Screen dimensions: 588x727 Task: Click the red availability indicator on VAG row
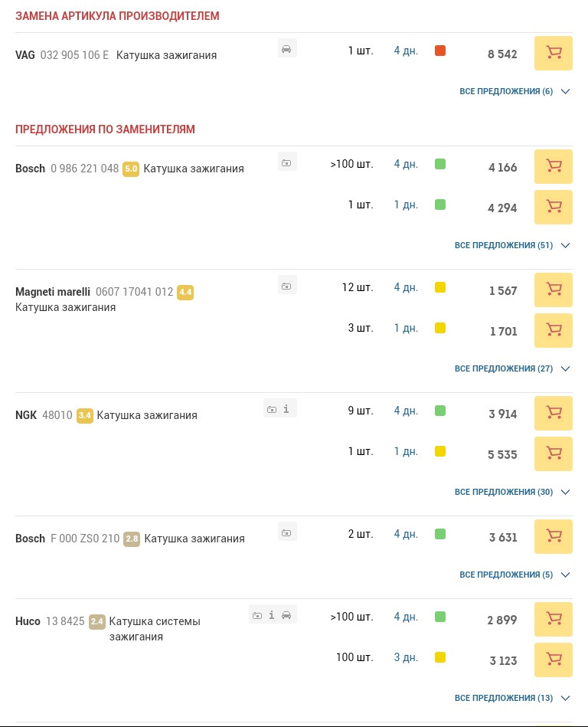pos(440,51)
